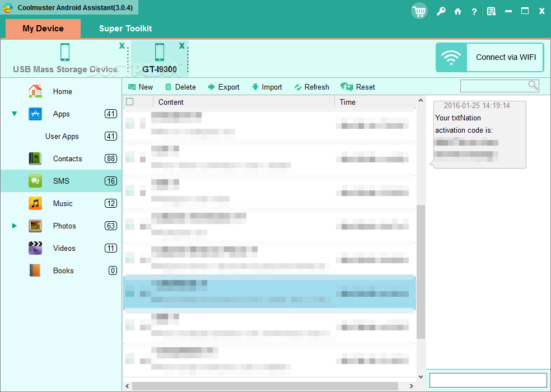
Task: Click the Music count badge 12
Action: 111,203
